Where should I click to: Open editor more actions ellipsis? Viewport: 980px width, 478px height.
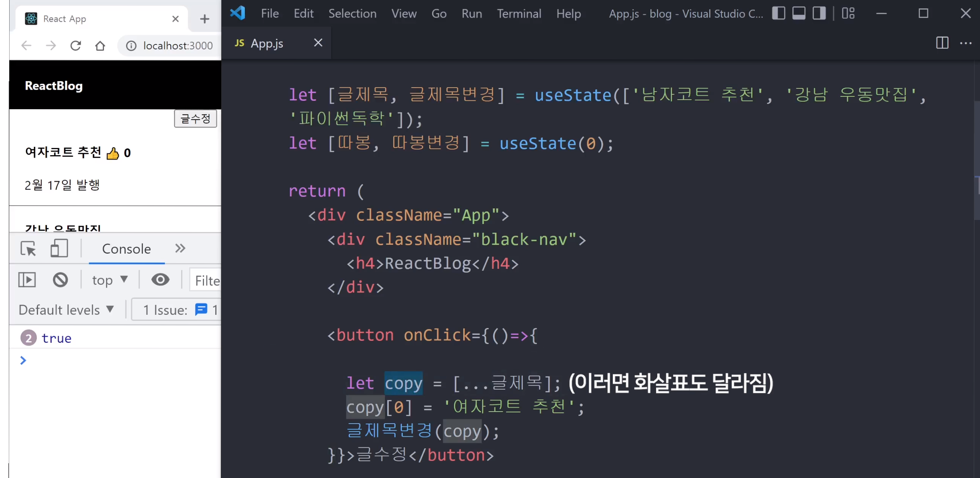click(966, 43)
